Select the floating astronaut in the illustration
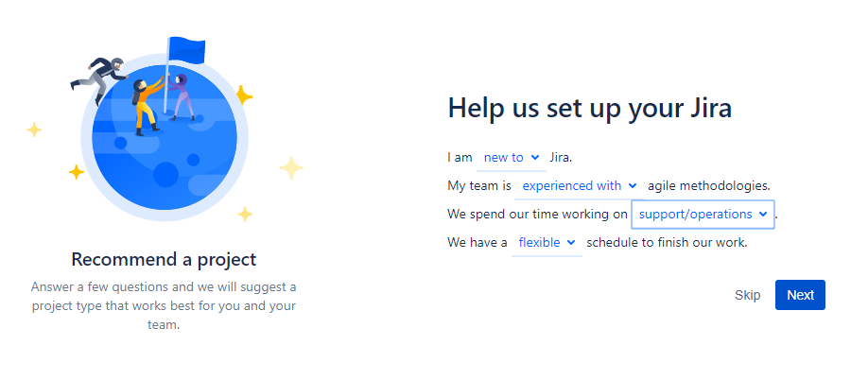This screenshot has width=868, height=380. point(98,77)
